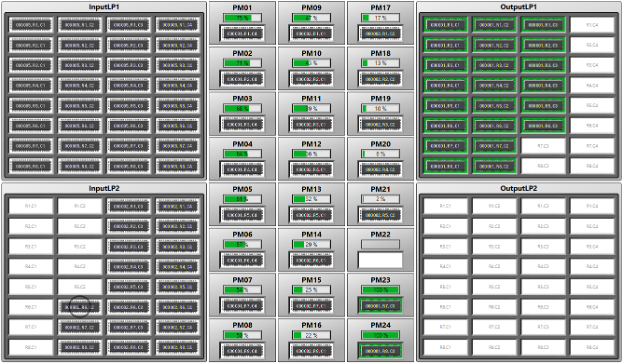The image size is (624, 364).
Task: Click PM23 progress bar at 100%
Action: coord(380,290)
